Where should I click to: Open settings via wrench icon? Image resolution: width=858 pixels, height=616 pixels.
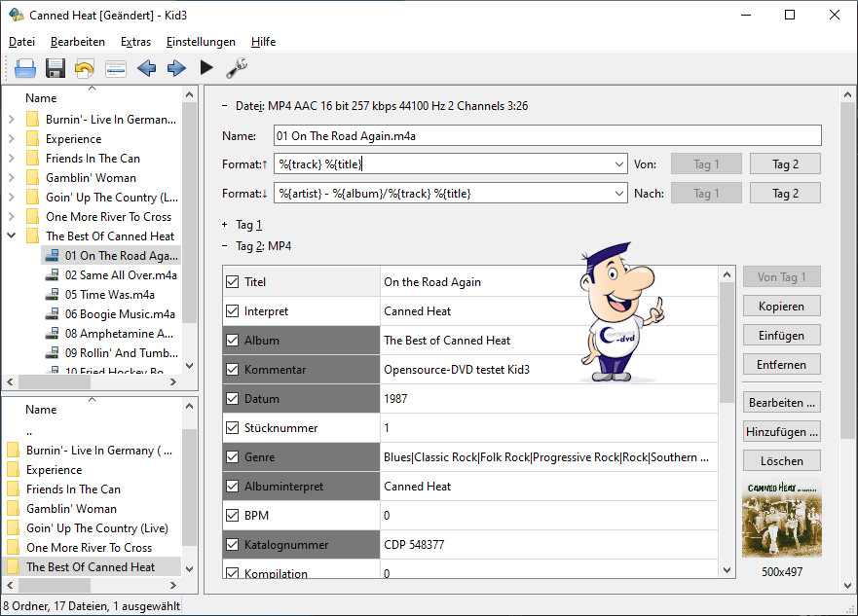[237, 68]
